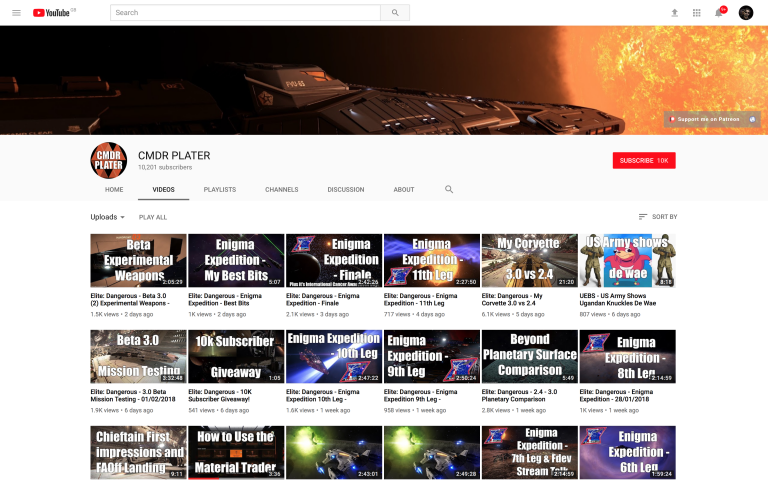Viewport: 768px width, 480px height.
Task: Click the CMDR PLATER channel avatar
Action: click(x=109, y=160)
